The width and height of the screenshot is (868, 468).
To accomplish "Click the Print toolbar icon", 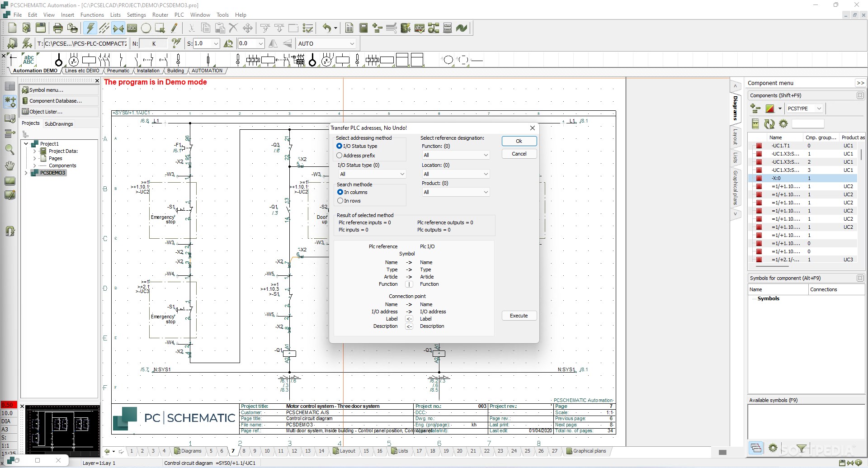I will coord(58,28).
